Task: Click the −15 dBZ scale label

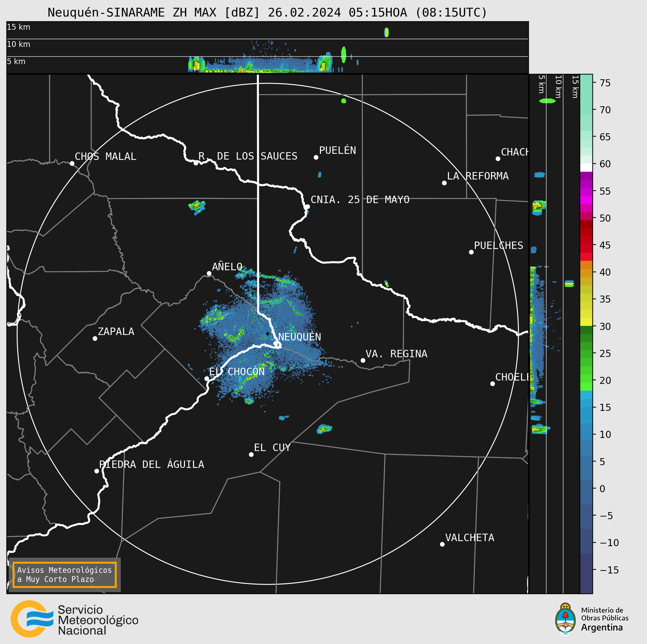Action: 609,570
